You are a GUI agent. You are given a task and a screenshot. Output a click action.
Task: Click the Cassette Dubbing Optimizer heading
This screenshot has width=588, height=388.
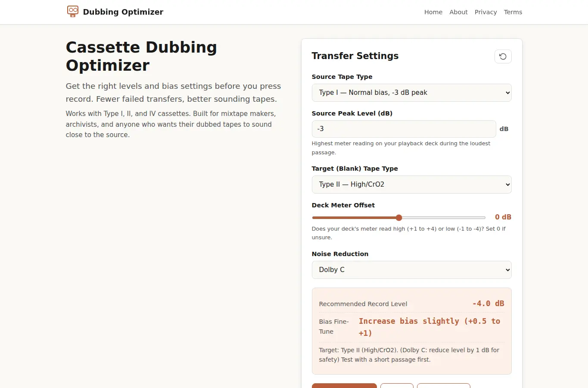pyautogui.click(x=141, y=56)
